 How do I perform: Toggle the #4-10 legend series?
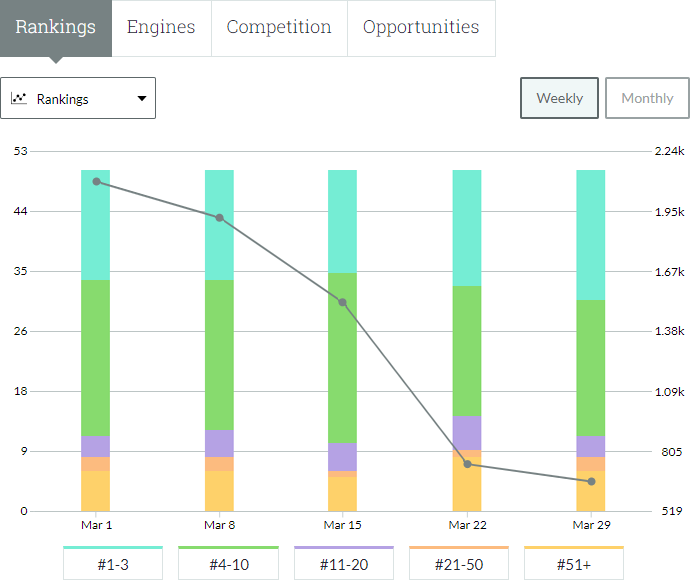228,564
